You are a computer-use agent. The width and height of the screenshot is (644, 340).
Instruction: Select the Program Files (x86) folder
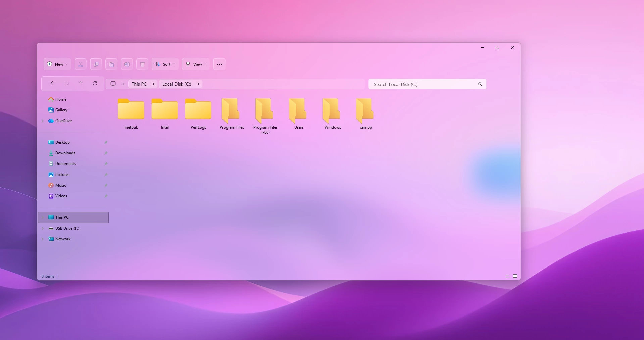[265, 116]
